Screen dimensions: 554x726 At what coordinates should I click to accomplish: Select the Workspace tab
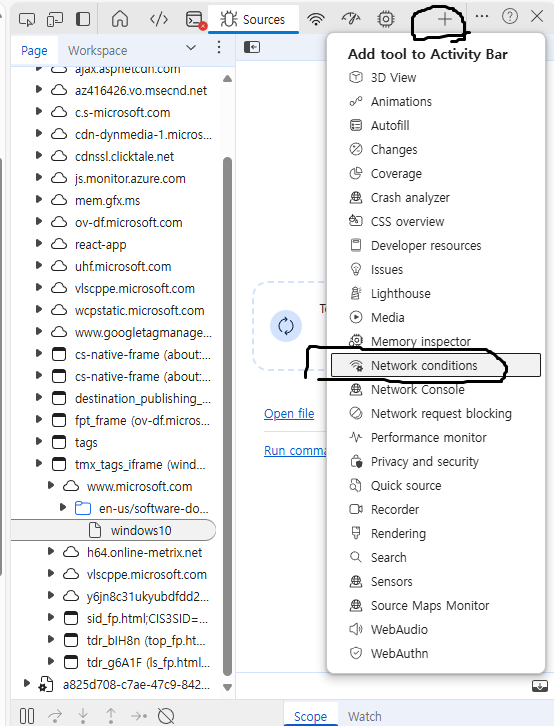point(97,50)
